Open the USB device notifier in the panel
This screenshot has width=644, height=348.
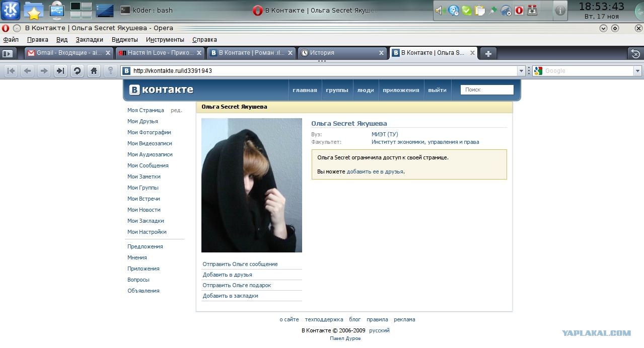click(x=57, y=10)
